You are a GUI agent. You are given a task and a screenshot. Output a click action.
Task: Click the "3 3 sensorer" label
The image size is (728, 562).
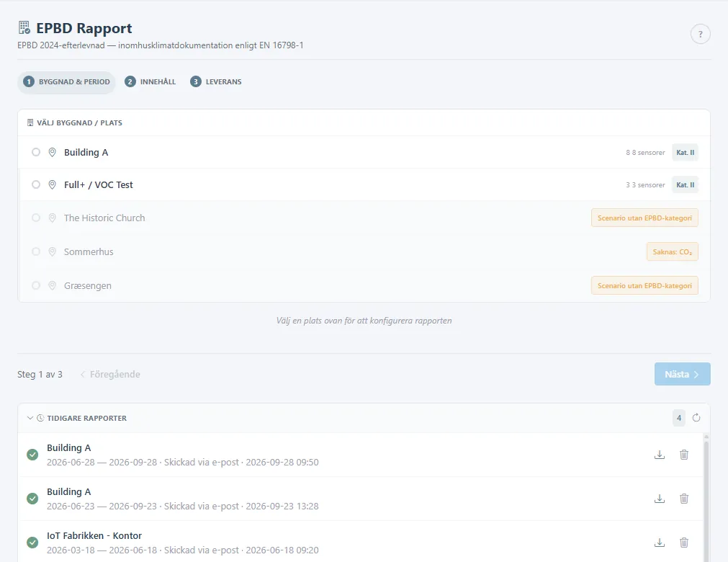pyautogui.click(x=645, y=185)
